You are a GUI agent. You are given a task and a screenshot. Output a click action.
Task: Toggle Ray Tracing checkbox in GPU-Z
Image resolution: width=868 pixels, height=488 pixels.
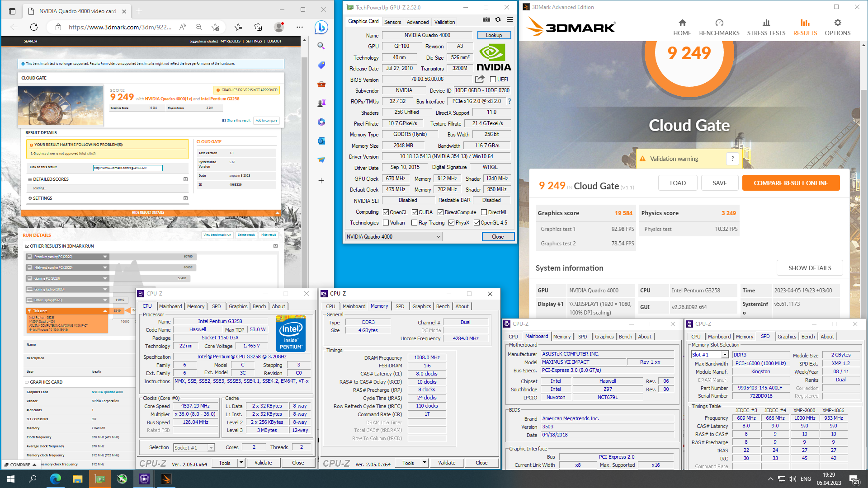pyautogui.click(x=414, y=223)
